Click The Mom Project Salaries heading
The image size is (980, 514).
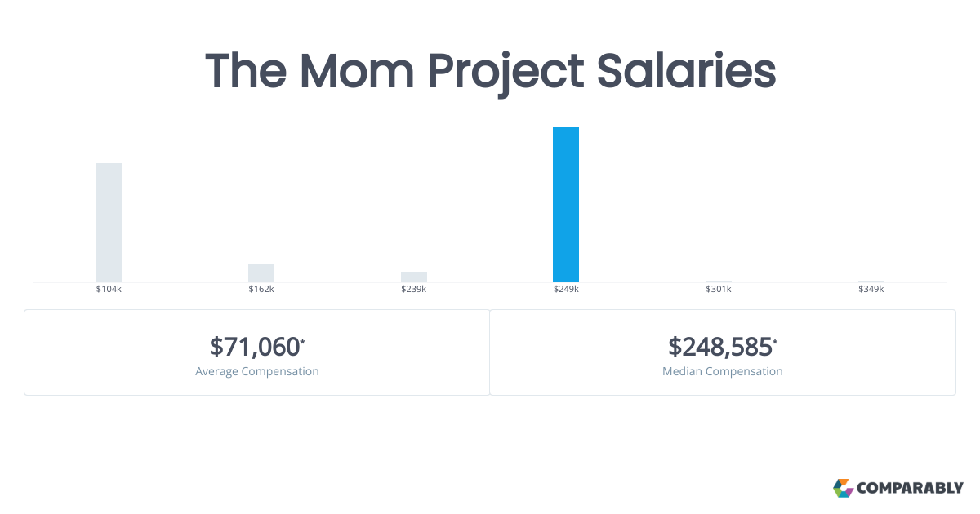pos(490,71)
